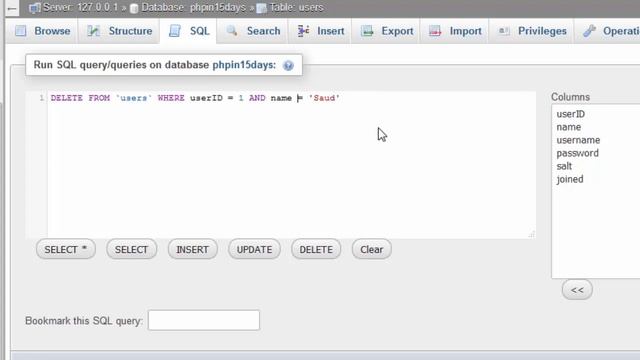Click the Import tab icon

coord(435,31)
